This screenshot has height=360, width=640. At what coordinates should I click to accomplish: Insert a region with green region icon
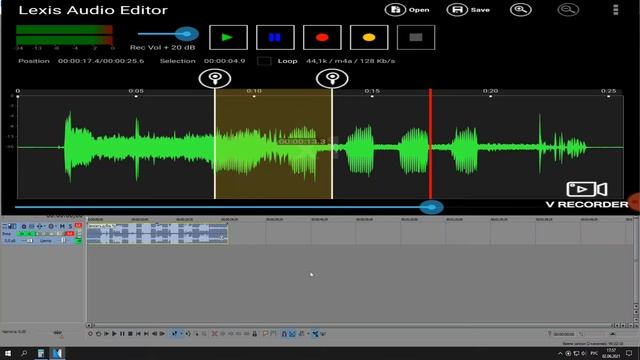point(273,334)
